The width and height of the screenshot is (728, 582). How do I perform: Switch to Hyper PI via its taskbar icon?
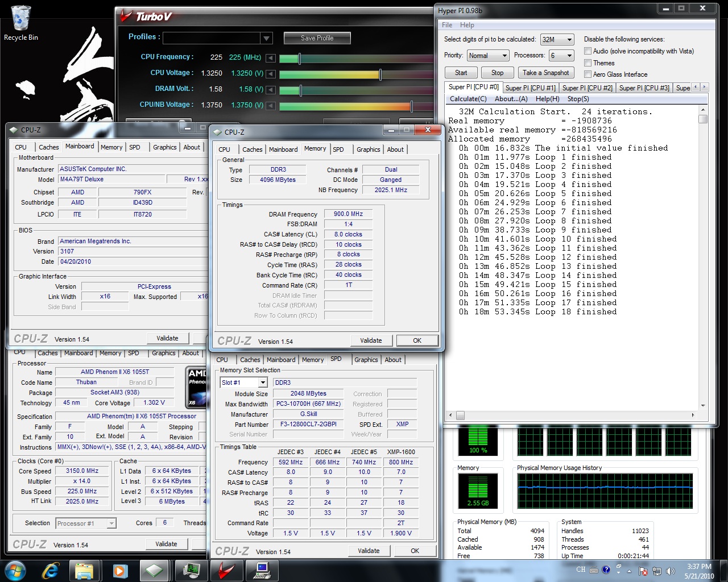(263, 570)
